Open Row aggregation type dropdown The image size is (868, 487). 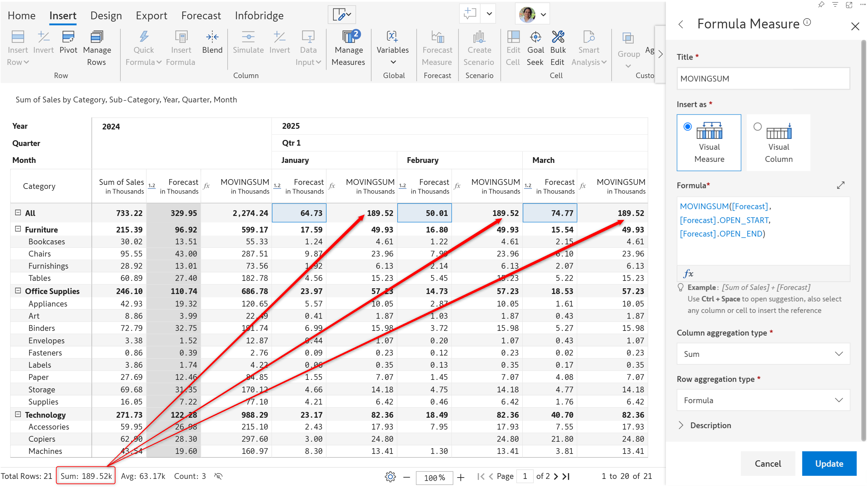pos(763,400)
